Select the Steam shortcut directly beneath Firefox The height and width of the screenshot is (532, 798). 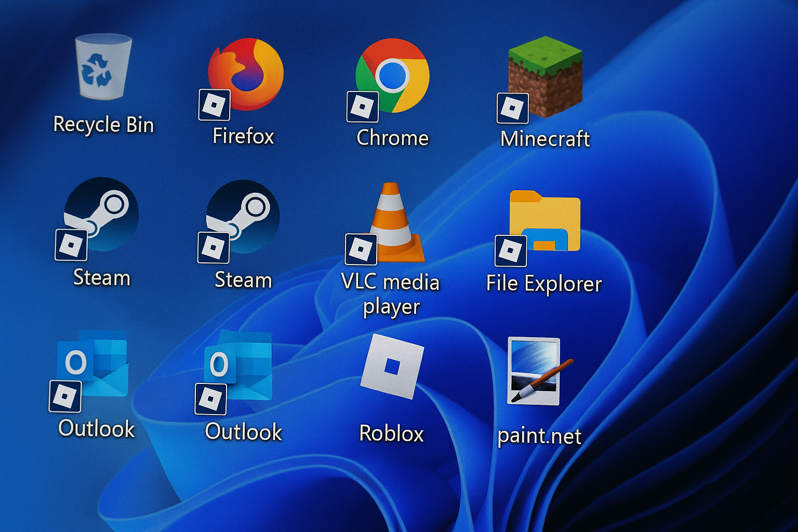coord(243,217)
